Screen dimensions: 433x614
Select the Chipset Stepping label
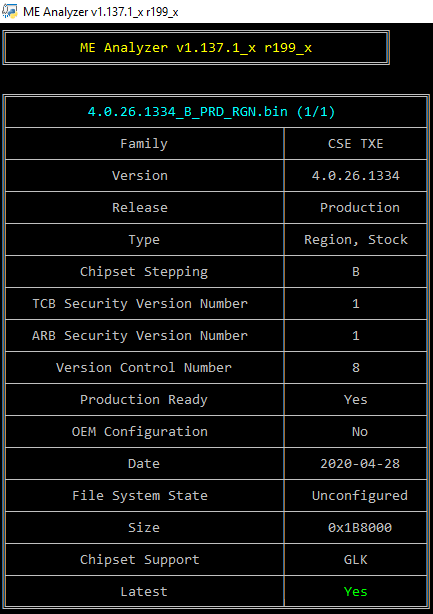point(144,272)
